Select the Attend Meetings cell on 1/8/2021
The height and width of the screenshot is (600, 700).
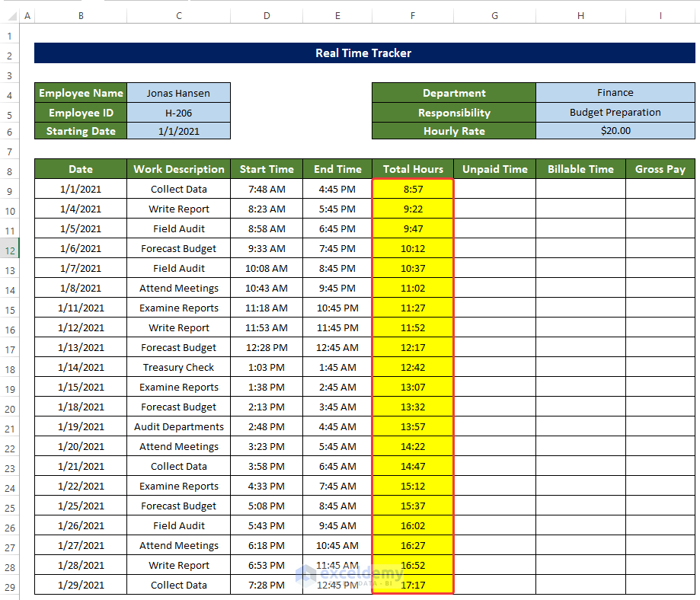(178, 288)
